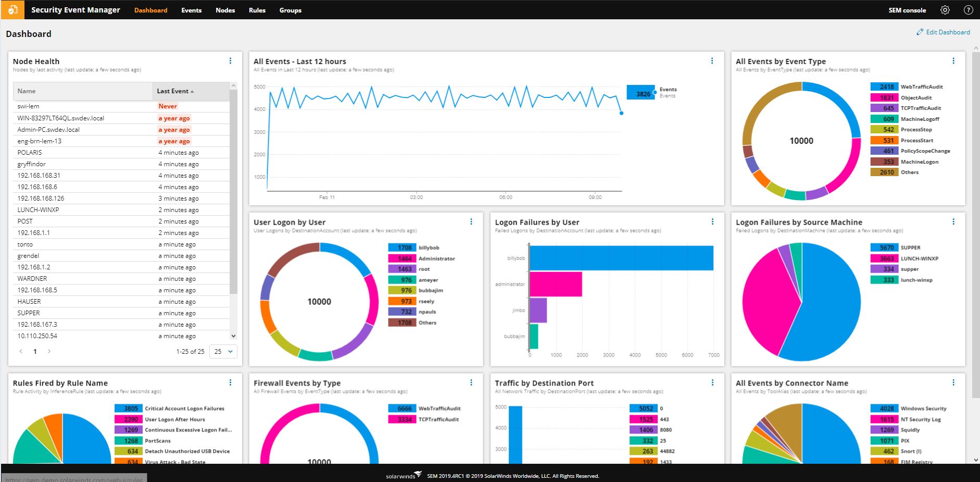The image size is (980, 482).
Task: Select the tonto node row
Action: point(121,244)
